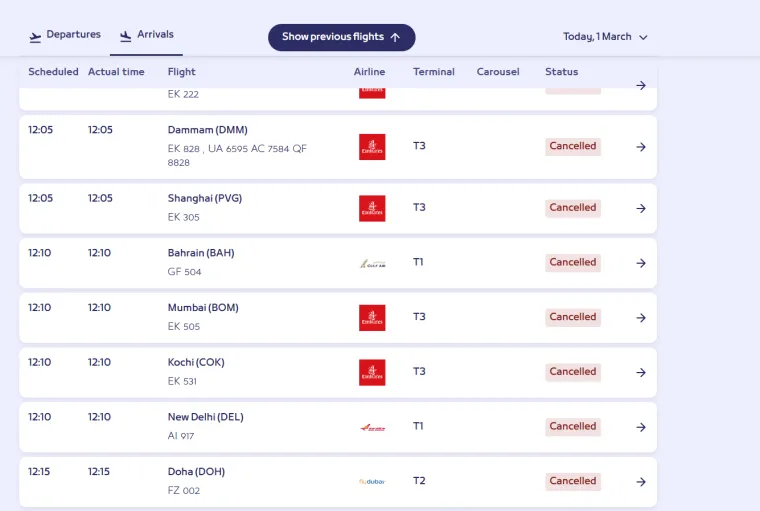Open arrow for Doha FZ 002 flight
This screenshot has height=511, width=760.
(x=641, y=482)
